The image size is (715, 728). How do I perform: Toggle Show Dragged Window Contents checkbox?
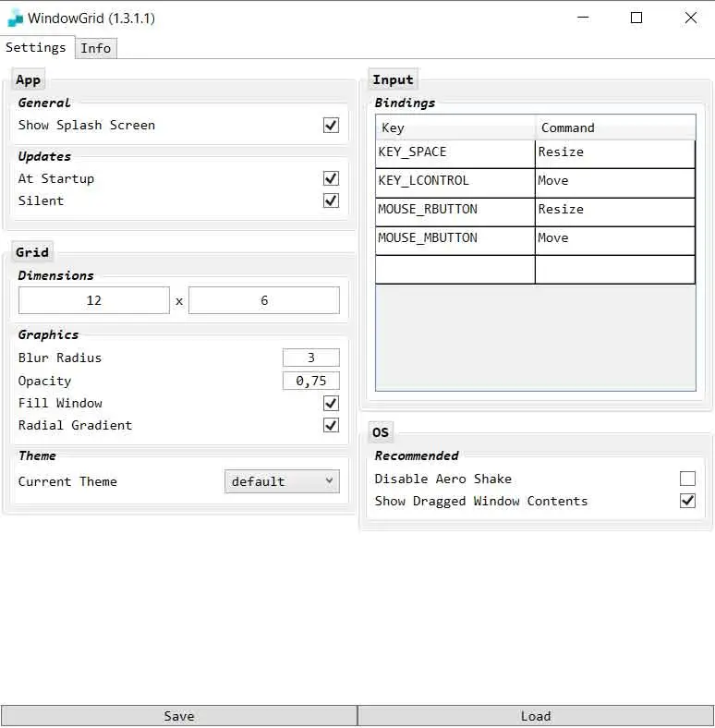687,501
